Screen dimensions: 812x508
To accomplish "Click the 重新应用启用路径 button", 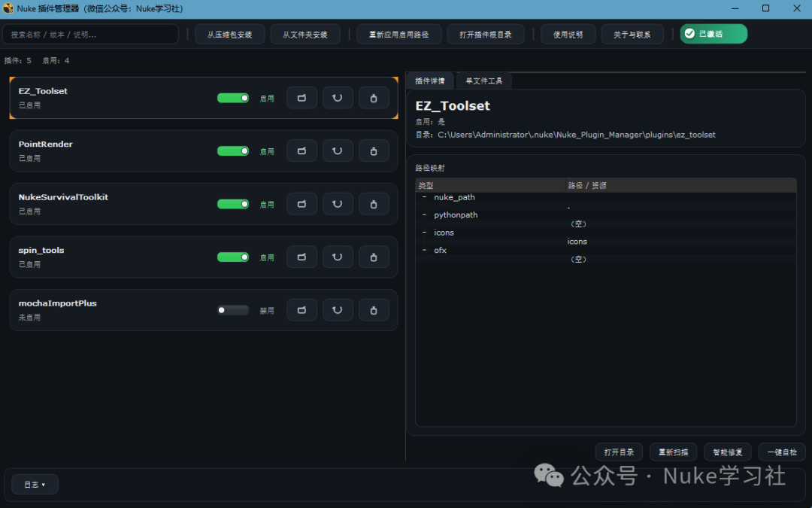I will tap(398, 34).
